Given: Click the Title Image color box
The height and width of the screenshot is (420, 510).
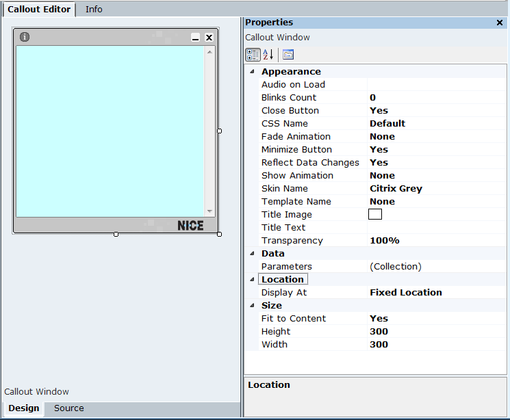Looking at the screenshot, I should [375, 215].
